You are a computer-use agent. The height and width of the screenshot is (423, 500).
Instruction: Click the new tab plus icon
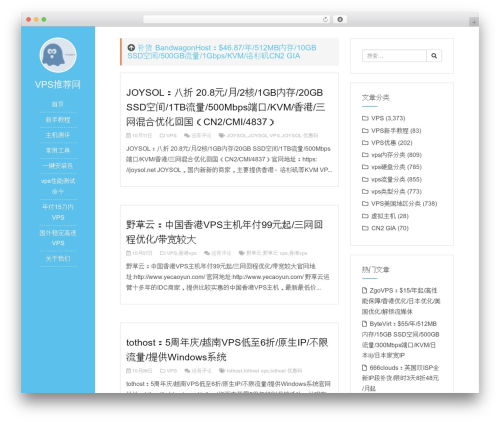pos(474,22)
